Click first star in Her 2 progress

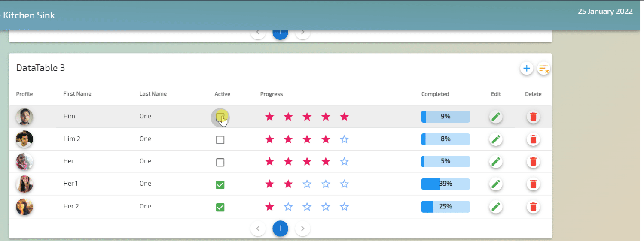point(269,207)
